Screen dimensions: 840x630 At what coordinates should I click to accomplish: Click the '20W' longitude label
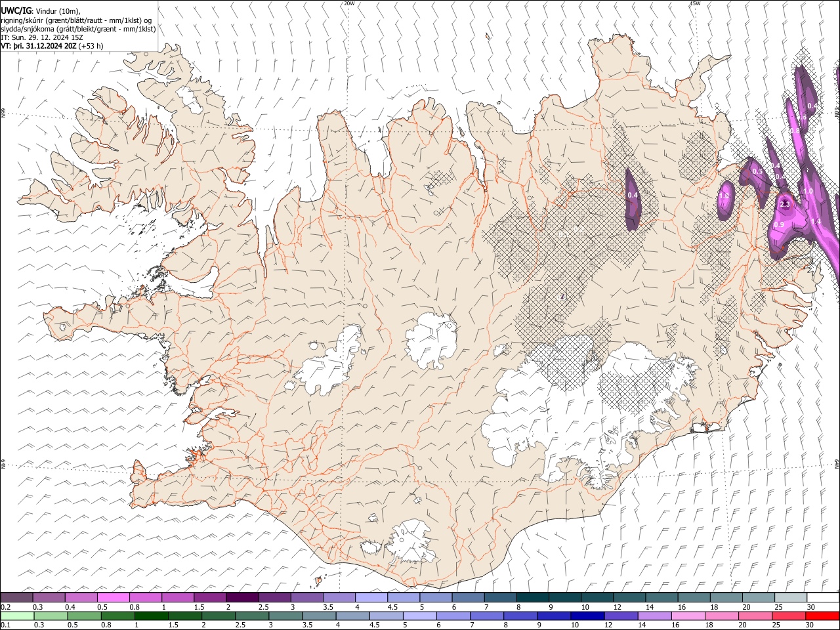coord(349,3)
